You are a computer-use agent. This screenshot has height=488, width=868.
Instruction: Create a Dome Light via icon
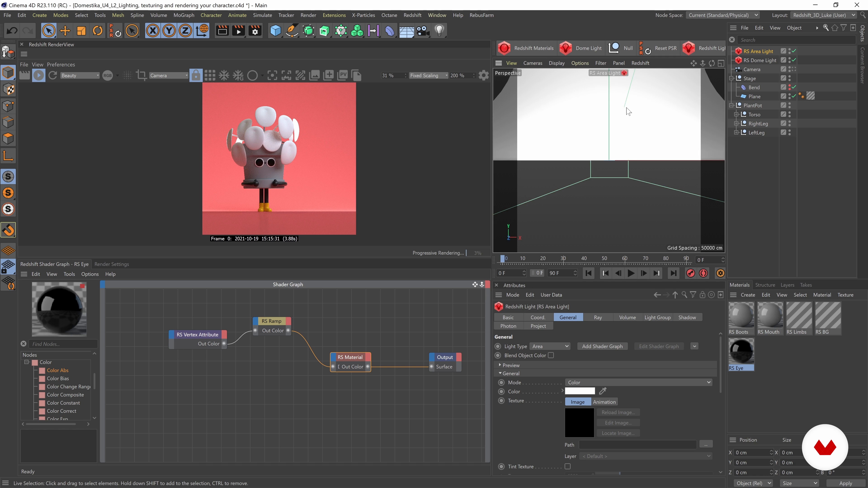pos(566,48)
